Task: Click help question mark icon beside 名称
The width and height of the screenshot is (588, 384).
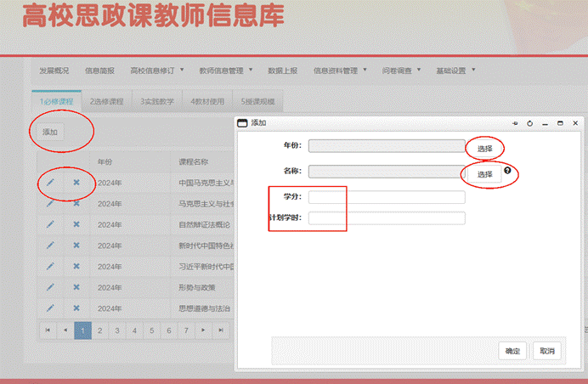Action: point(507,171)
